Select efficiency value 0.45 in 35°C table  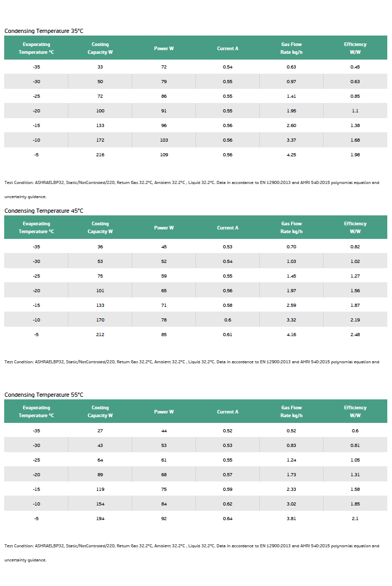coord(355,67)
